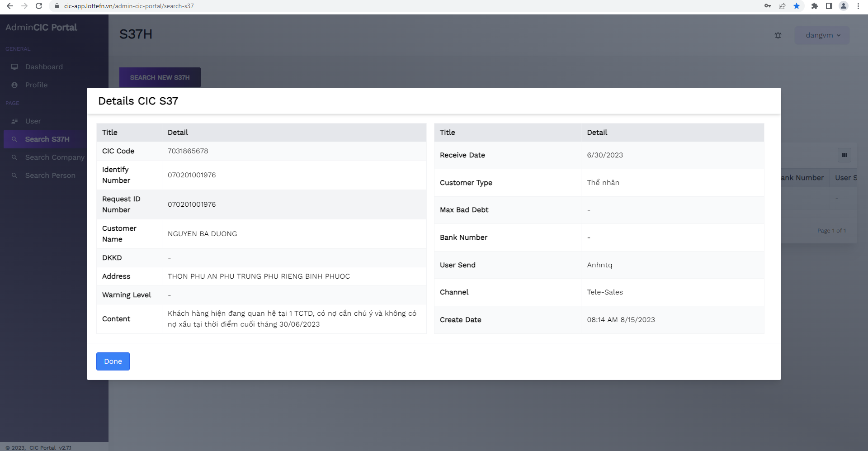Click the bookmark star icon
868x451 pixels.
pyautogui.click(x=797, y=6)
